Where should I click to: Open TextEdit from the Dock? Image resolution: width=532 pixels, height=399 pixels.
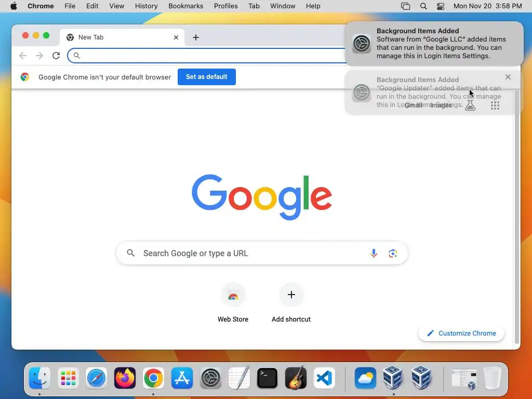tap(239, 378)
